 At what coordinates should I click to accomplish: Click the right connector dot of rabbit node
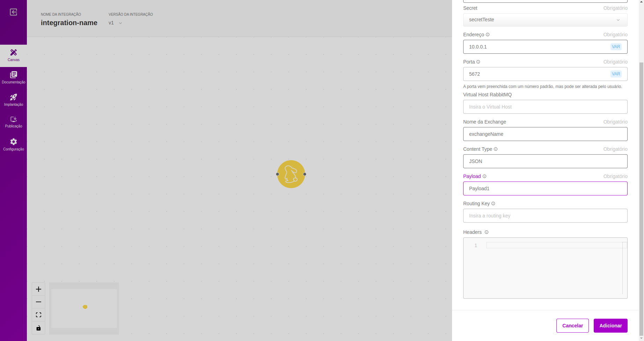(x=305, y=174)
